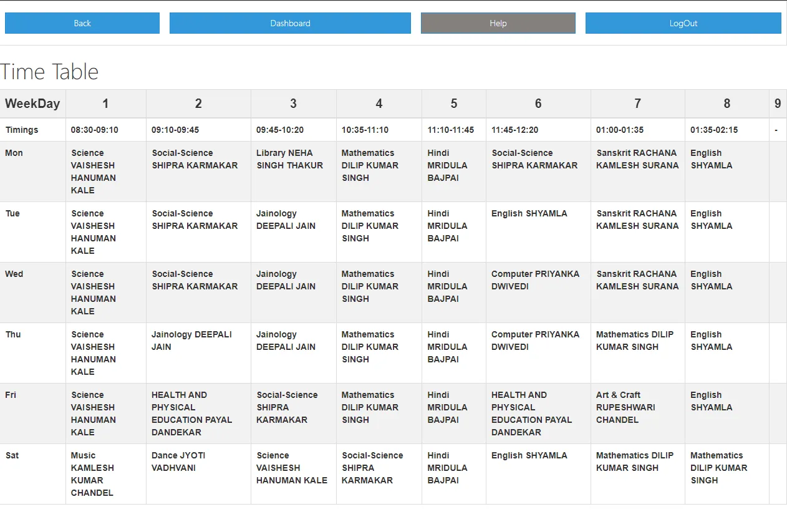Click Saturday's period 3 Science cell
The width and height of the screenshot is (787, 532).
(x=294, y=474)
